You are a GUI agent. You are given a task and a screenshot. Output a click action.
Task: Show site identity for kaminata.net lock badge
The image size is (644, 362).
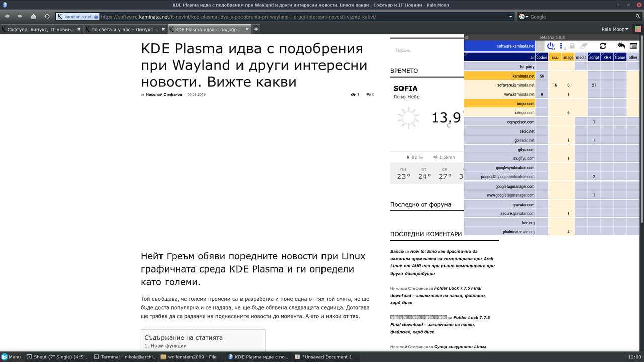(77, 16)
